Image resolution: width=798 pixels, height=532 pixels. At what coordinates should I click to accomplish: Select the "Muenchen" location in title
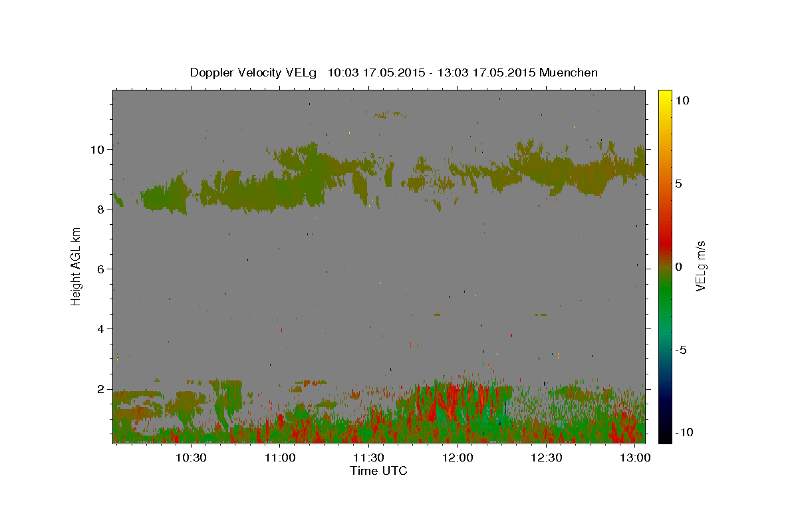569,72
